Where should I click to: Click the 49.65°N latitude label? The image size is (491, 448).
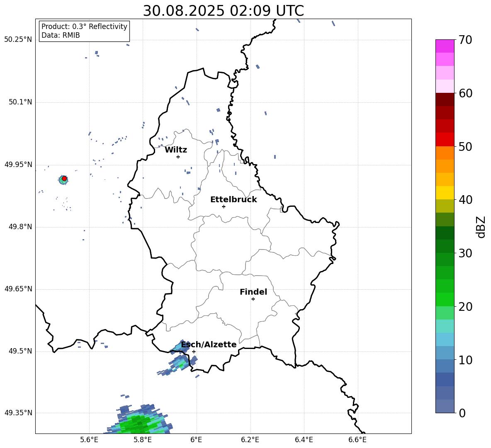click(x=18, y=289)
